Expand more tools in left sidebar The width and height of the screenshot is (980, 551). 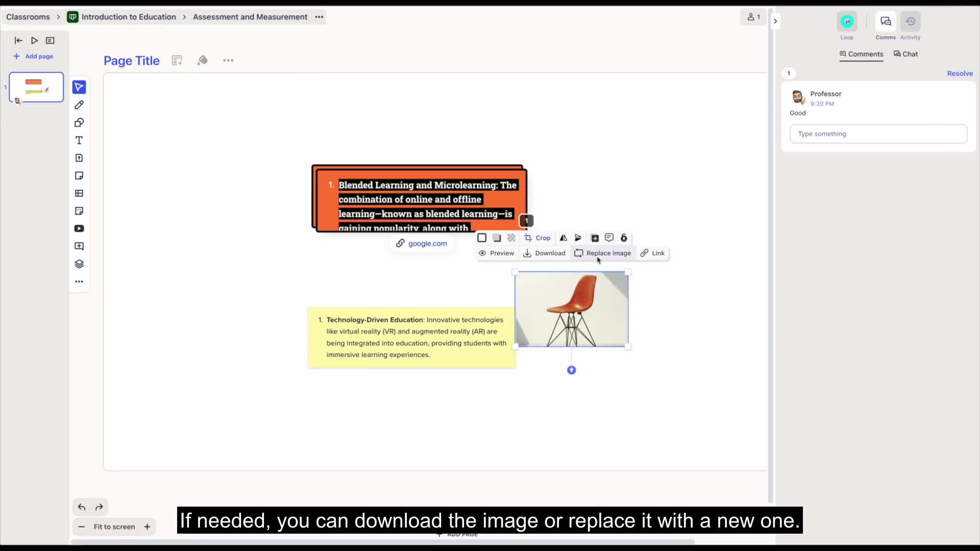tap(79, 282)
